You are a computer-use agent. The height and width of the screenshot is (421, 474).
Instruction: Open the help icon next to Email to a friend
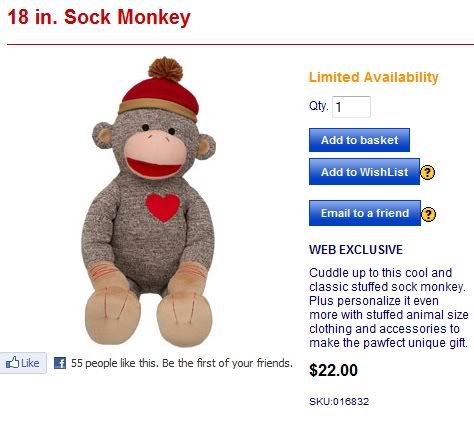429,214
